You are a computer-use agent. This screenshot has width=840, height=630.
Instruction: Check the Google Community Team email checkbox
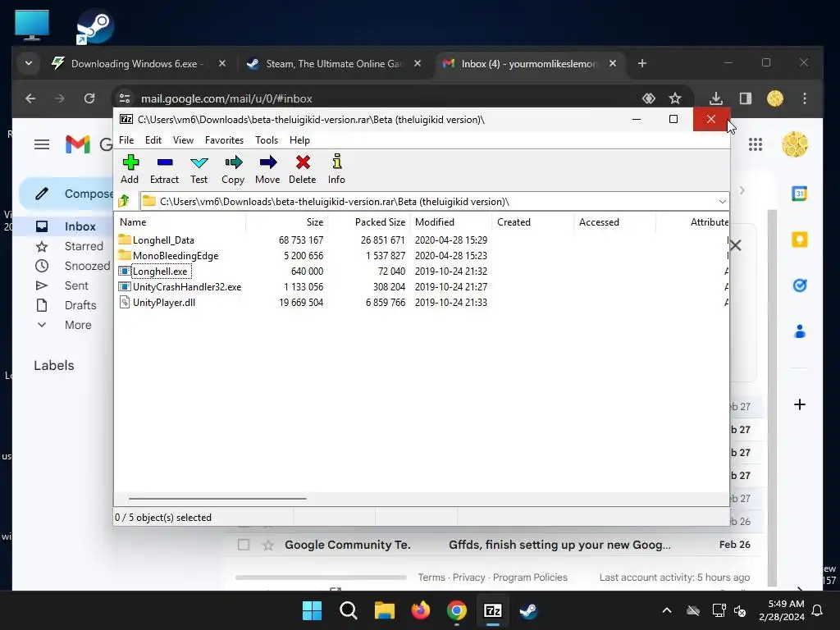point(244,545)
